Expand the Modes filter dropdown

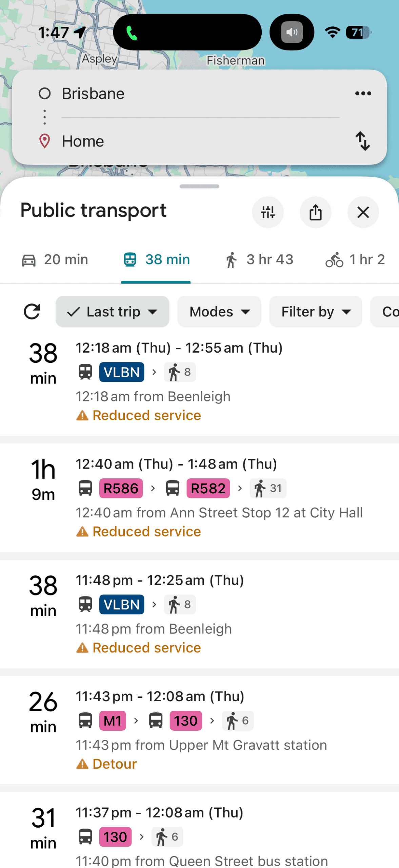point(219,311)
